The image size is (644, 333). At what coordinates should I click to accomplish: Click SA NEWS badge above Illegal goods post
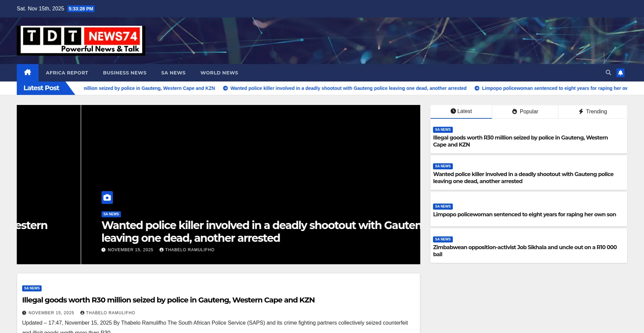click(x=32, y=288)
